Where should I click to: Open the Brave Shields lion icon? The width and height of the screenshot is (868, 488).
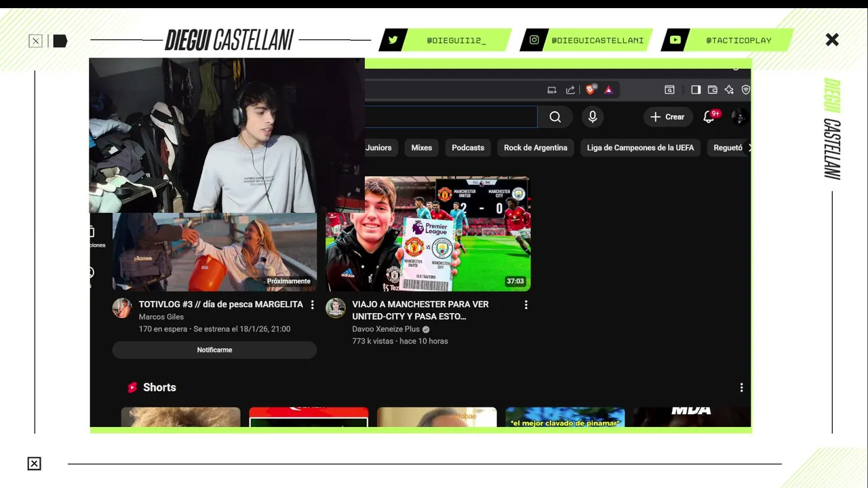(x=591, y=89)
